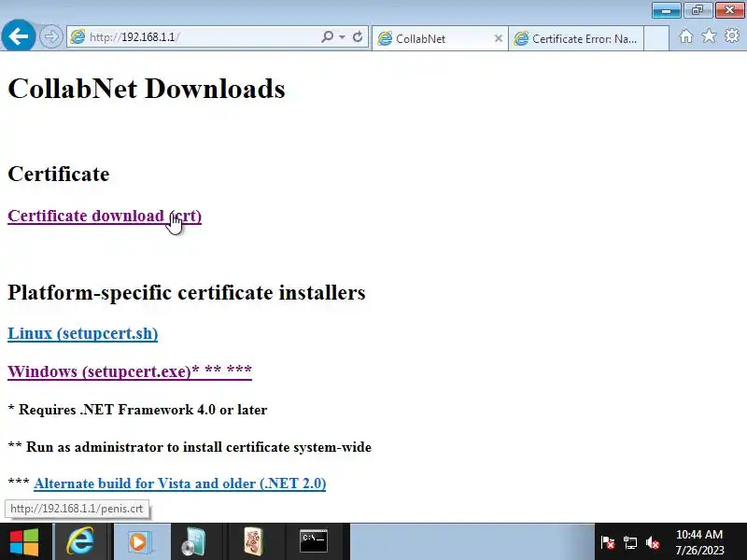The image size is (747, 560).
Task: Open the disc/software installer taskbar icon
Action: pos(194,541)
